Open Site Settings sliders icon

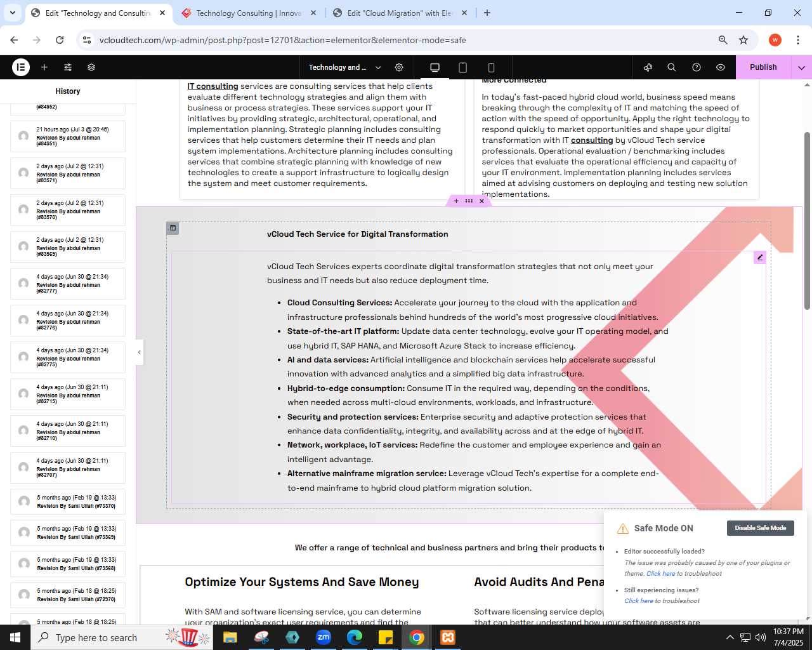(68, 67)
